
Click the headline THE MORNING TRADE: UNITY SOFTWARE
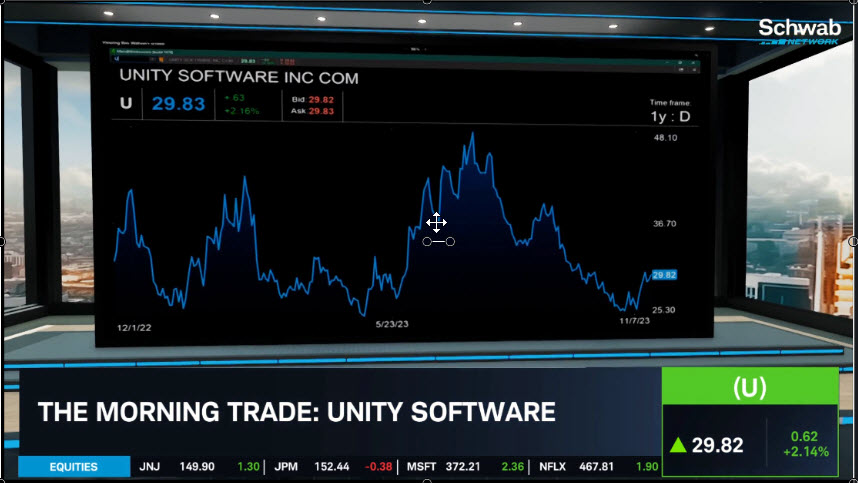pyautogui.click(x=297, y=412)
